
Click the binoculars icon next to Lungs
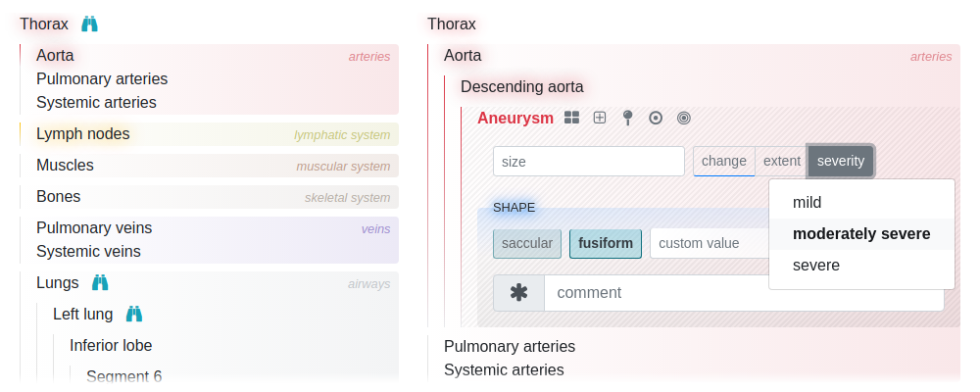point(100,282)
